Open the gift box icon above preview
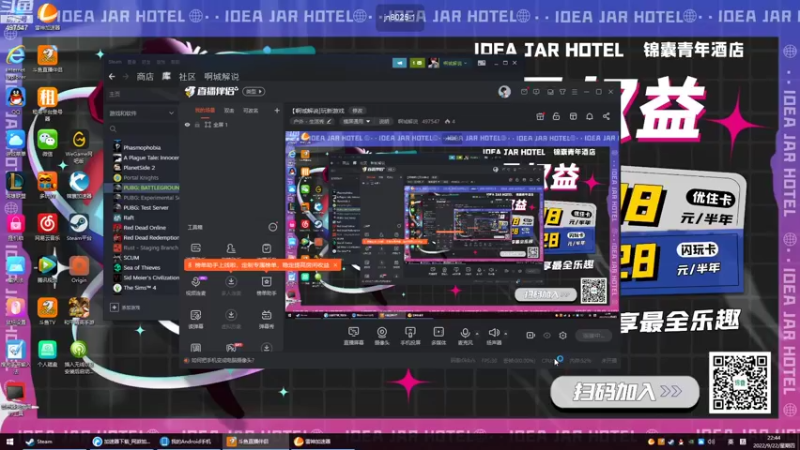Viewport: 800px width, 450px height. pos(540,117)
